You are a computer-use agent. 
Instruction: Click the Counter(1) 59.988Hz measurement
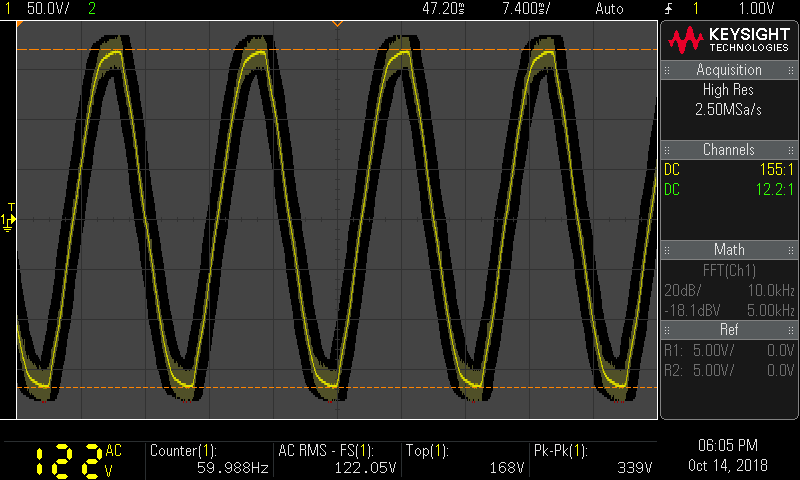coord(208,459)
